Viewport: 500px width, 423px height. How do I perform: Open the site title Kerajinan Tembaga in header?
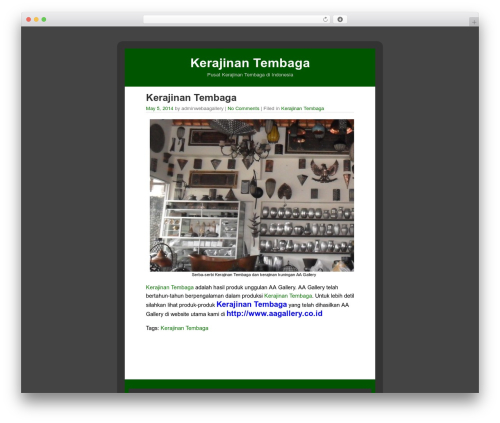click(250, 63)
